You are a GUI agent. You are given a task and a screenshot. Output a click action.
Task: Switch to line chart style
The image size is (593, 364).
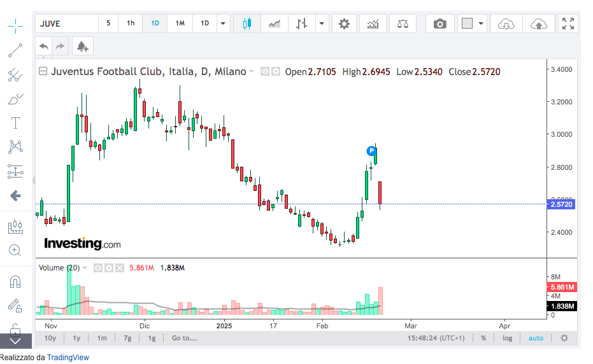[274, 24]
